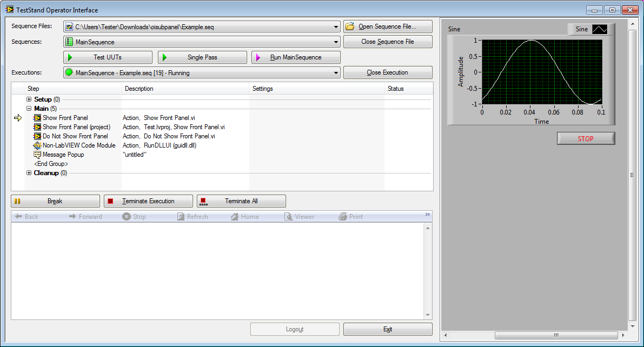Click 'Action, Test.lvproj, Show Front Panel.vi' text
This screenshot has height=347, width=644.
click(174, 127)
